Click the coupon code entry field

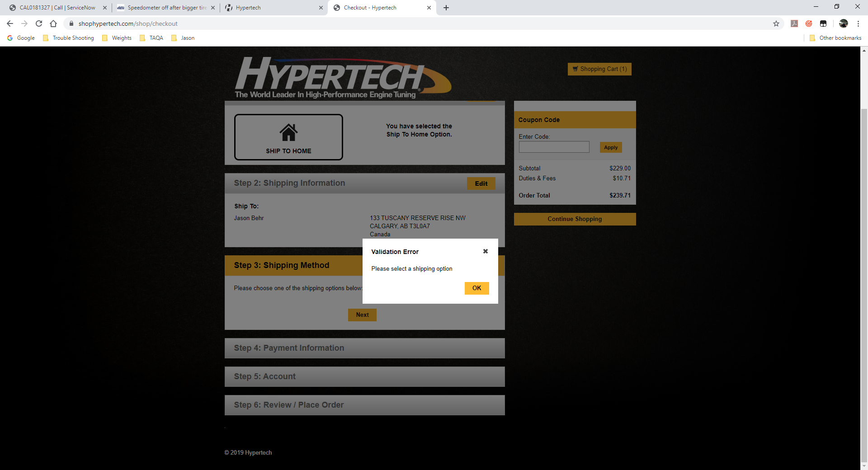(553, 147)
